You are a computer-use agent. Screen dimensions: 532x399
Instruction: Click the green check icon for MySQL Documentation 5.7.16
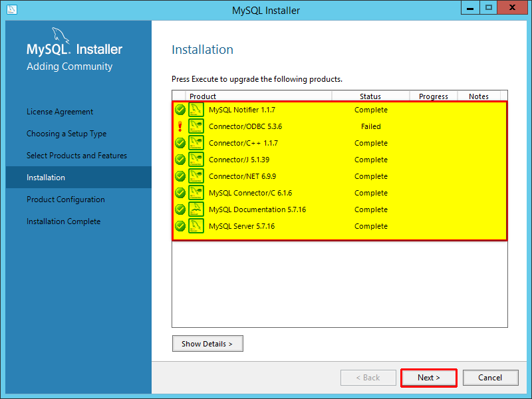point(180,209)
